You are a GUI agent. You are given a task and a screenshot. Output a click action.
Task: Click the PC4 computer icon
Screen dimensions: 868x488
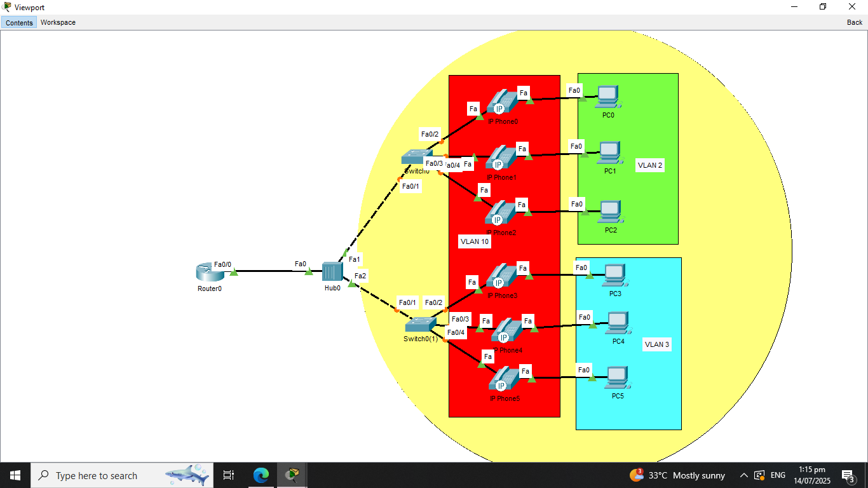618,323
